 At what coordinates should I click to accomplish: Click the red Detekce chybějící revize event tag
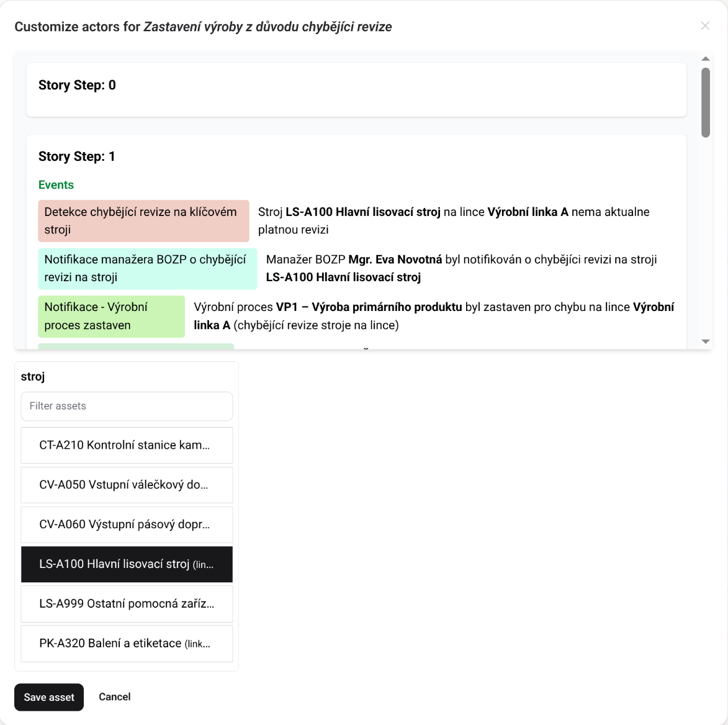[x=143, y=220]
